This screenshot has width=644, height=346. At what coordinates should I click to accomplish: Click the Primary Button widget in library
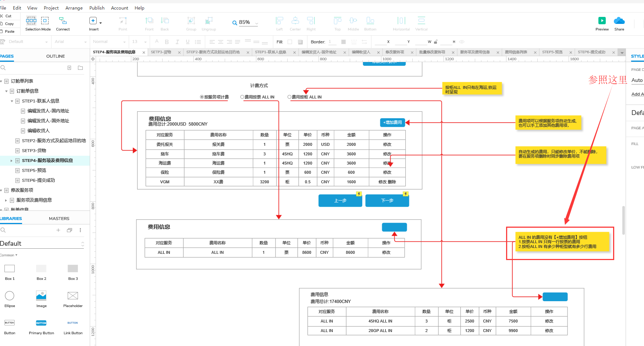pyautogui.click(x=41, y=323)
